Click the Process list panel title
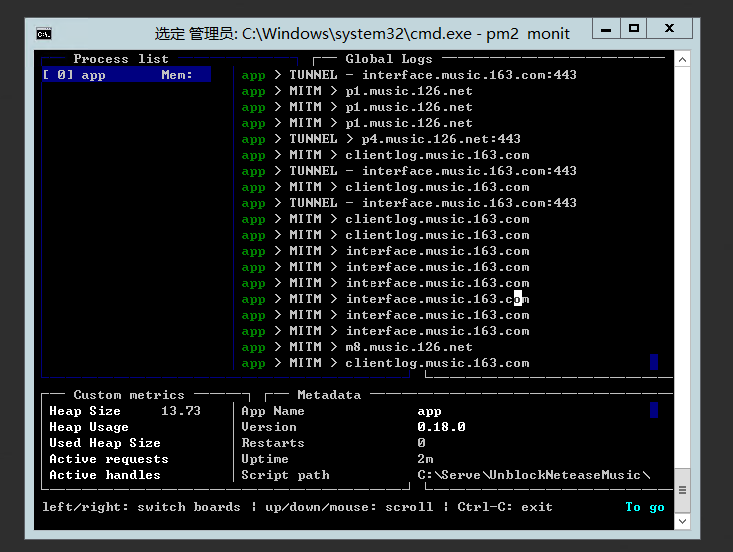 pyautogui.click(x=121, y=59)
